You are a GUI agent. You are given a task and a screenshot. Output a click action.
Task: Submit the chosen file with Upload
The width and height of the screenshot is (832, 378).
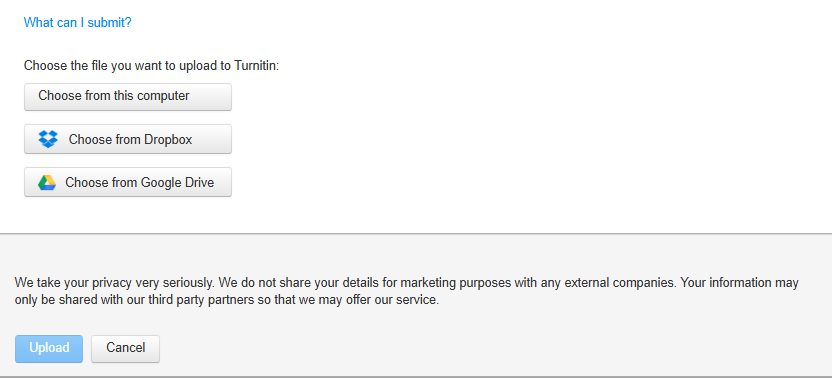tap(49, 348)
